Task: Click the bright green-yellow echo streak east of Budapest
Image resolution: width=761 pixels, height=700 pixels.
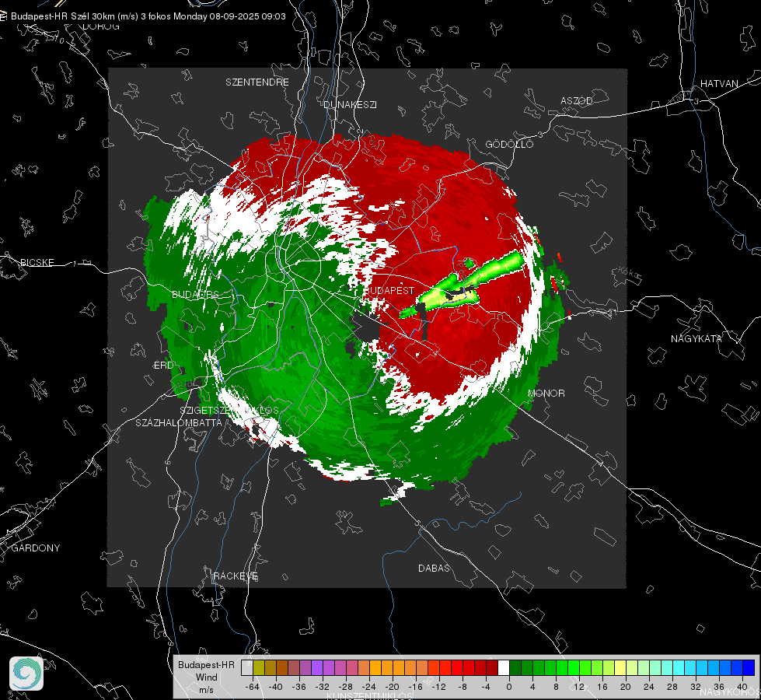Action: coord(463,285)
